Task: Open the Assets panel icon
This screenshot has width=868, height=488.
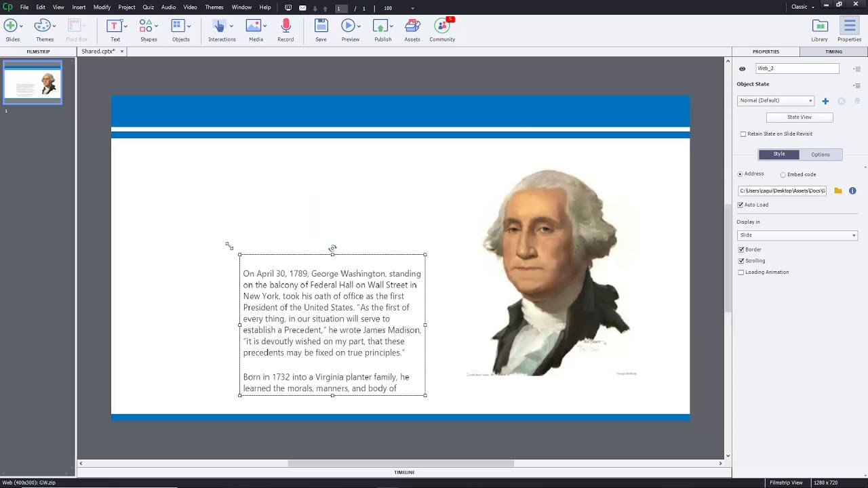Action: (412, 26)
